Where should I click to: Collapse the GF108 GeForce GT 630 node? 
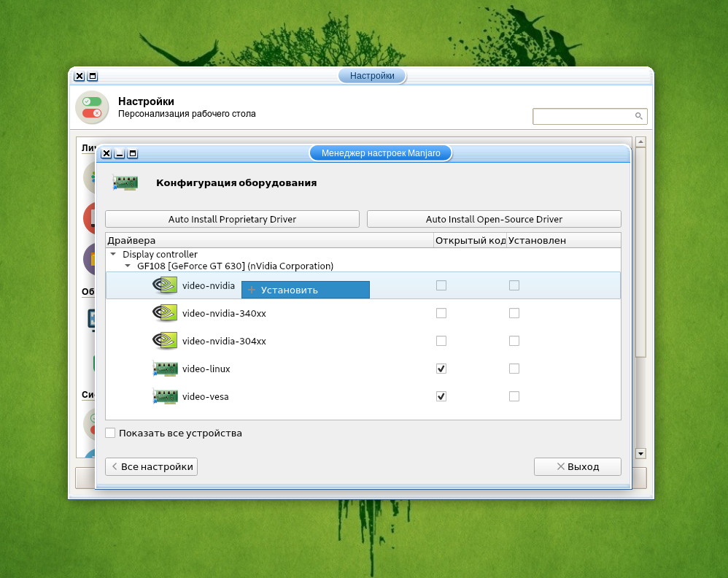tap(128, 266)
